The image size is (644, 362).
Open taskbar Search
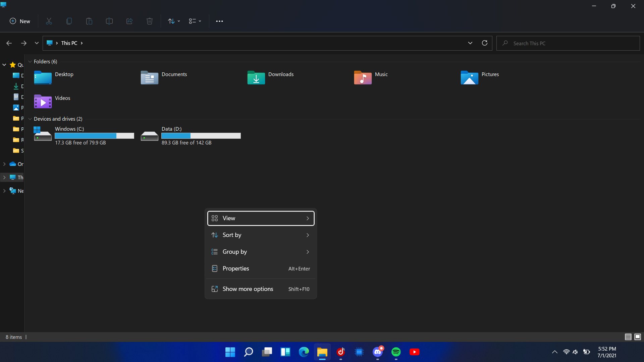(249, 352)
